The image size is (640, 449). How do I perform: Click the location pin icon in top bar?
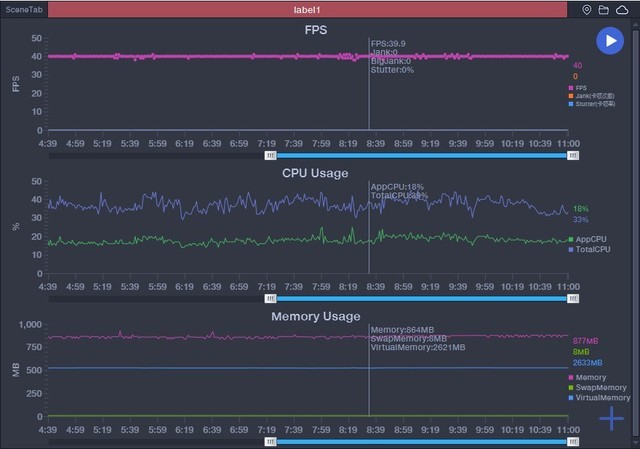click(x=587, y=10)
